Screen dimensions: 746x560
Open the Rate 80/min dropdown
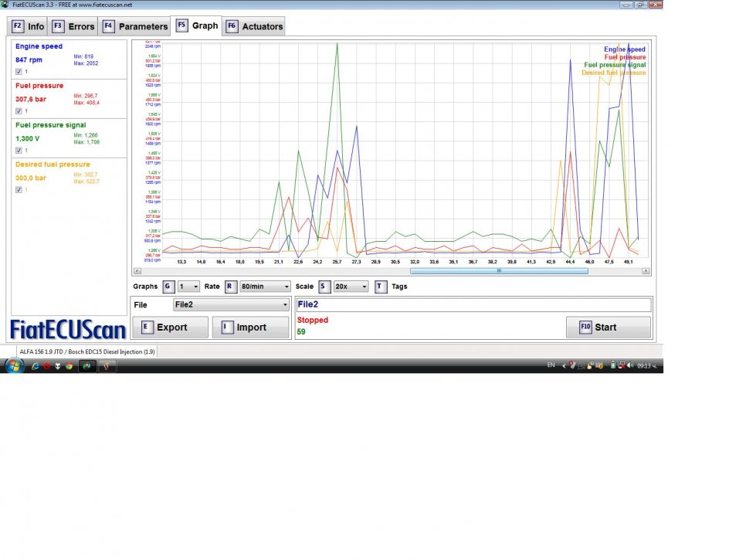point(265,287)
